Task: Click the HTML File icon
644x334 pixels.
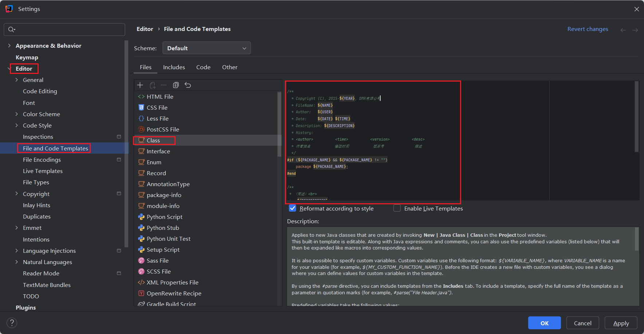Action: [141, 97]
